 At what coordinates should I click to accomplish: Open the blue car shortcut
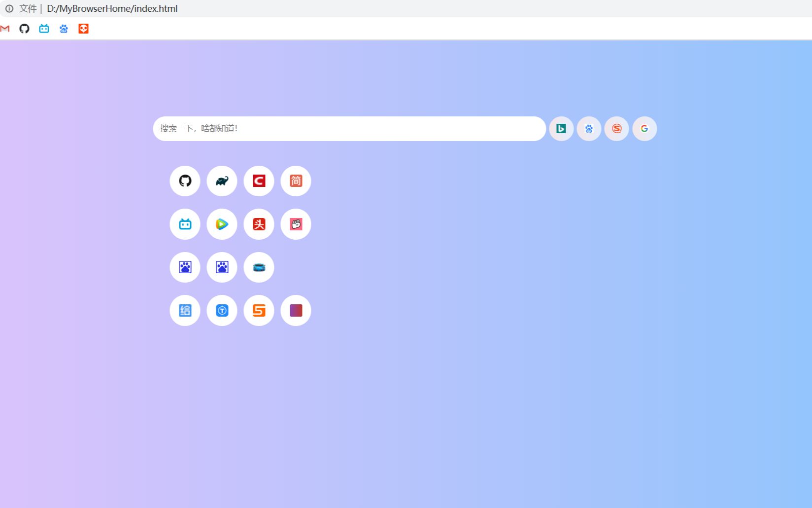click(x=259, y=267)
